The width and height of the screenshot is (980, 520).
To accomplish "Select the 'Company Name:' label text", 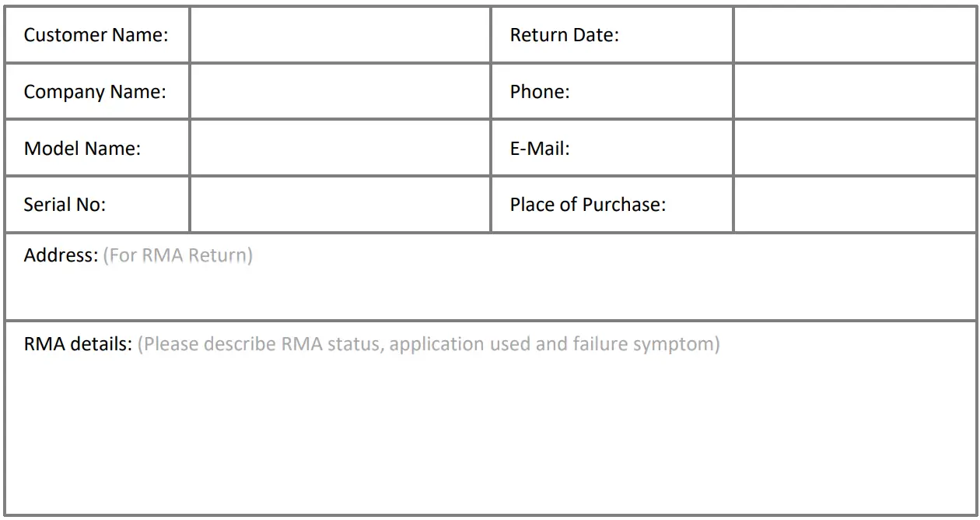I will 95,92.
